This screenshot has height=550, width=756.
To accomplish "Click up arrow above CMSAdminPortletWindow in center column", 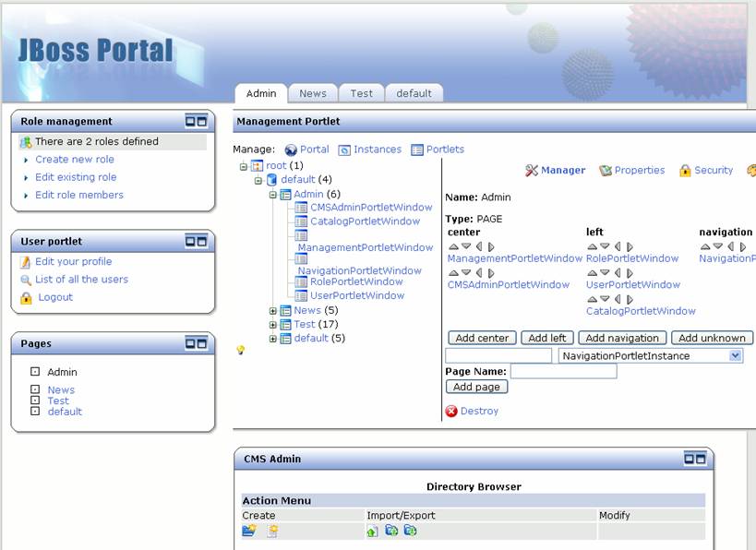I will [x=453, y=273].
